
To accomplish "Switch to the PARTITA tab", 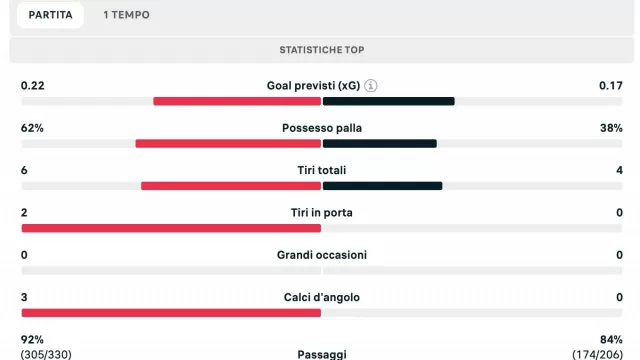I will pyautogui.click(x=51, y=15).
